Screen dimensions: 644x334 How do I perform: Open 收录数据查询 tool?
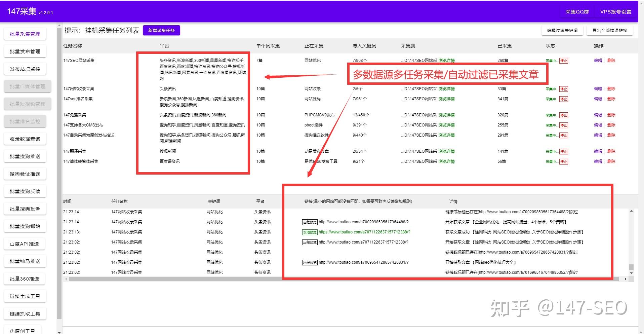25,139
